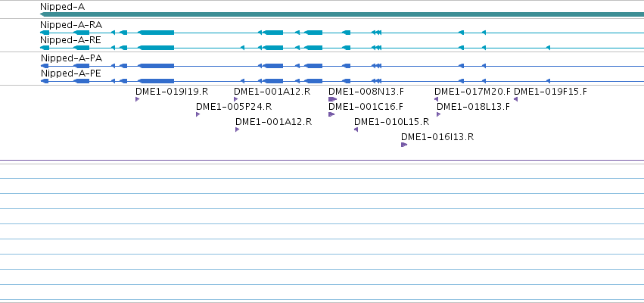644x303 pixels.
Task: Select the DME1-008N13.F arrow marker
Action: [x=332, y=99]
